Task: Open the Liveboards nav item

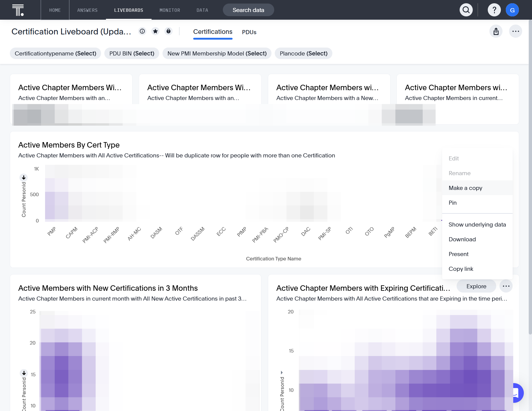Action: pos(129,10)
